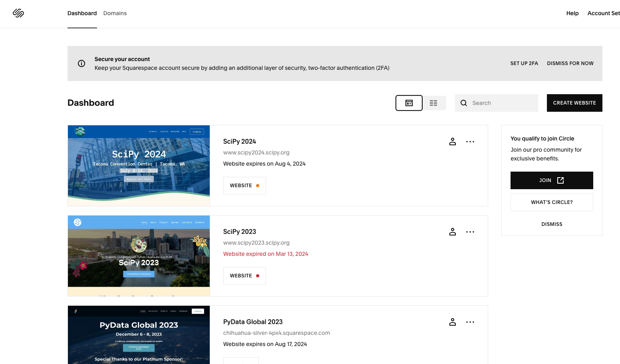Switch to grid view layout
The image size is (620, 364).
(409, 103)
